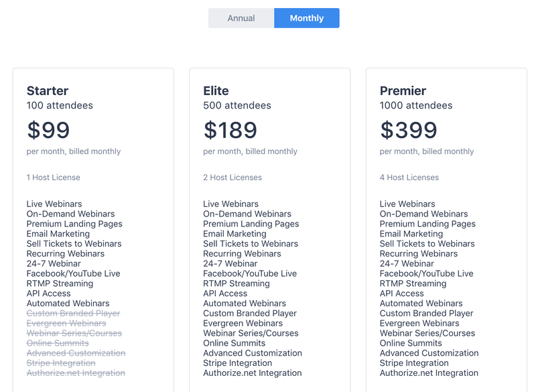Click Authorize.net Integration in Premier plan

pyautogui.click(x=429, y=373)
